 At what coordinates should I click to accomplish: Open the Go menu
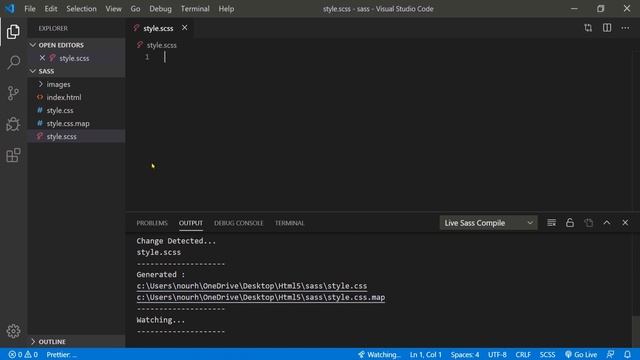pyautogui.click(x=135, y=9)
